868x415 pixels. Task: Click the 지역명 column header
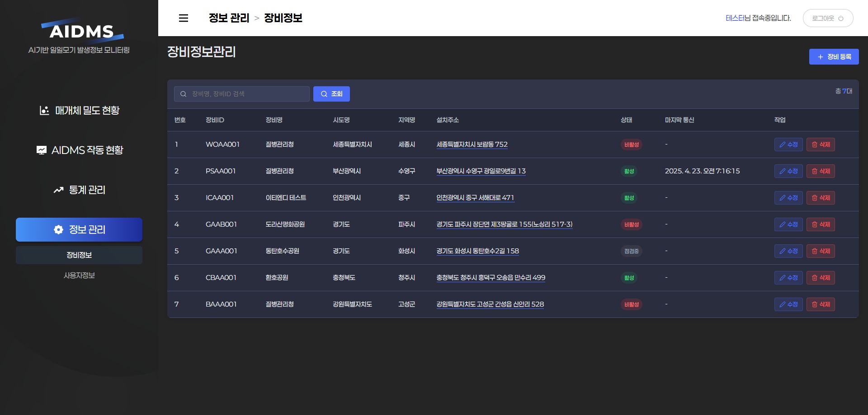pyautogui.click(x=406, y=120)
